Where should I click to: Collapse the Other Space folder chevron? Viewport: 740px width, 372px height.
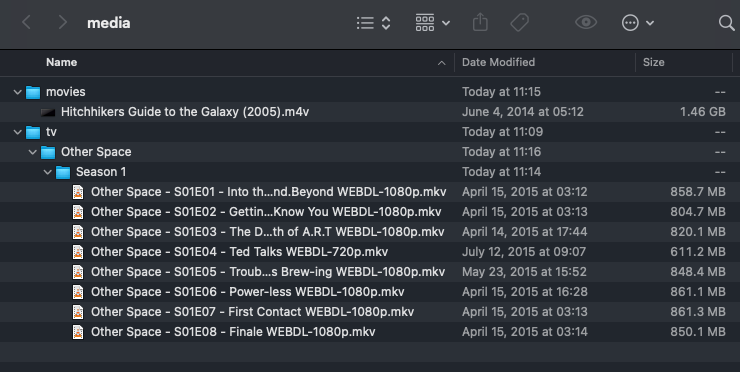point(33,152)
